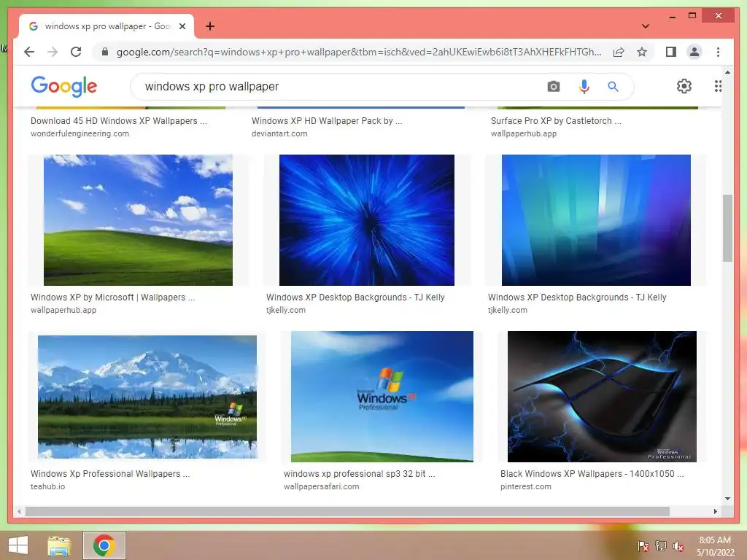The height and width of the screenshot is (560, 747).
Task: Share this page via the share icon
Action: 619,52
